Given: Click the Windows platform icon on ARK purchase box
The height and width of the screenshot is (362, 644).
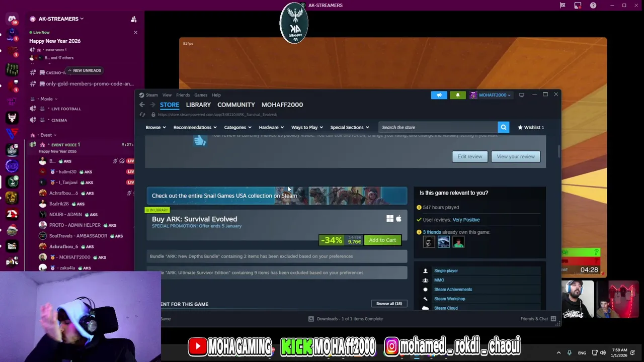Looking at the screenshot, I should [x=390, y=218].
